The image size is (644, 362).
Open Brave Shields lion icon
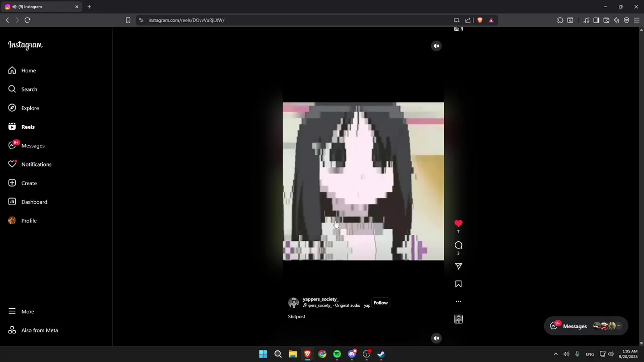pos(480,20)
